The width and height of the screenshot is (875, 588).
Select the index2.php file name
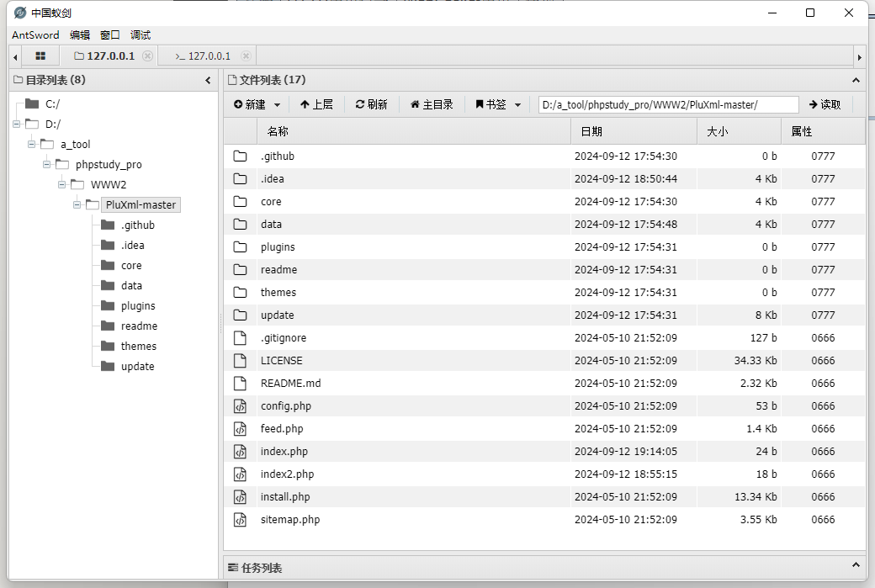(x=288, y=474)
